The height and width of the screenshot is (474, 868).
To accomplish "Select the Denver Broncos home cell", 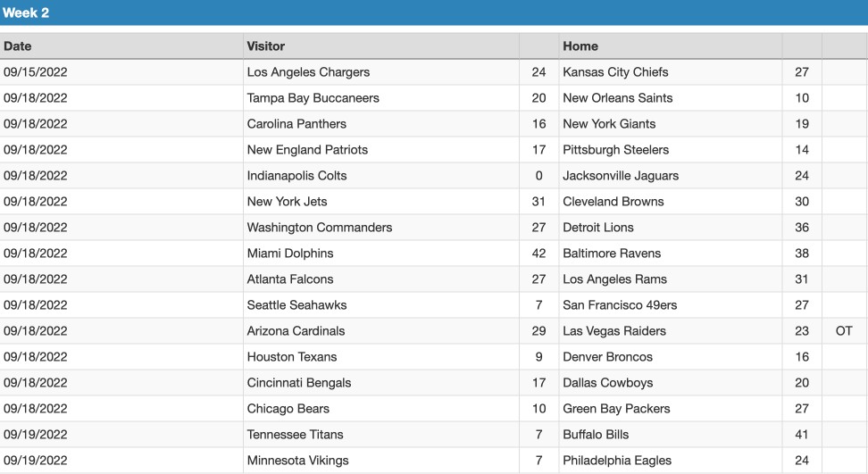I will coord(671,357).
